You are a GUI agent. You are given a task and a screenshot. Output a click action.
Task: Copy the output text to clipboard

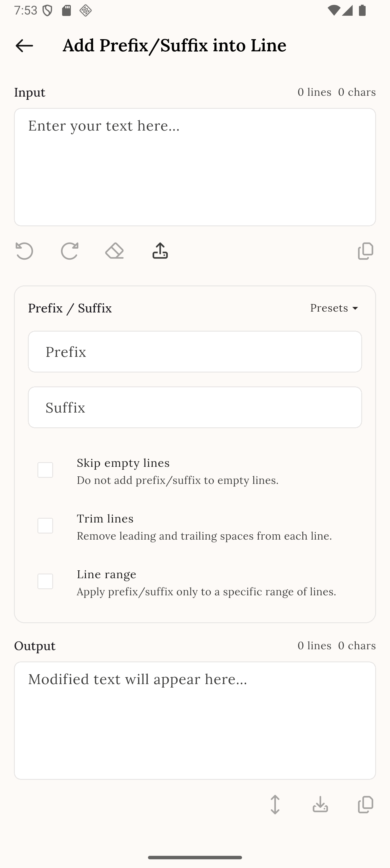(365, 805)
